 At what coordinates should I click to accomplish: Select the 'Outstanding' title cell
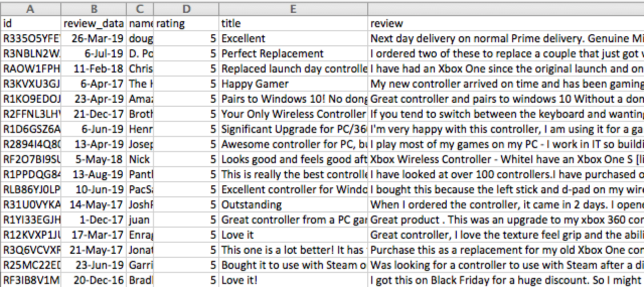click(x=294, y=204)
